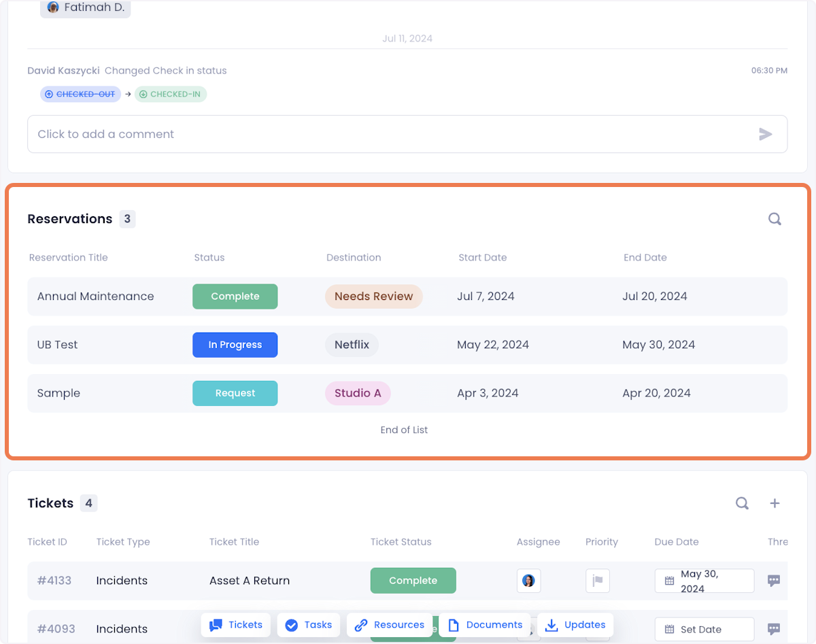Open the UB Test reservation
Viewport: 816px width, 644px height.
(x=407, y=345)
